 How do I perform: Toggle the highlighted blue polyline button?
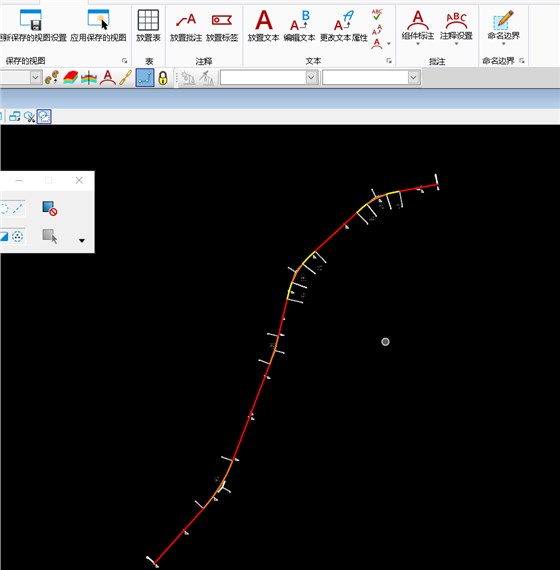pos(145,77)
